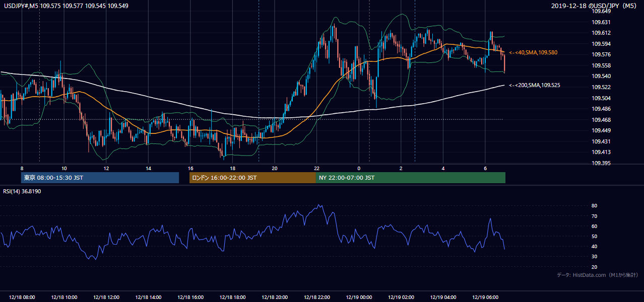Viewport: 644px width, 302px height.
Task: Click the price axis value 109.431
Action: click(x=601, y=141)
